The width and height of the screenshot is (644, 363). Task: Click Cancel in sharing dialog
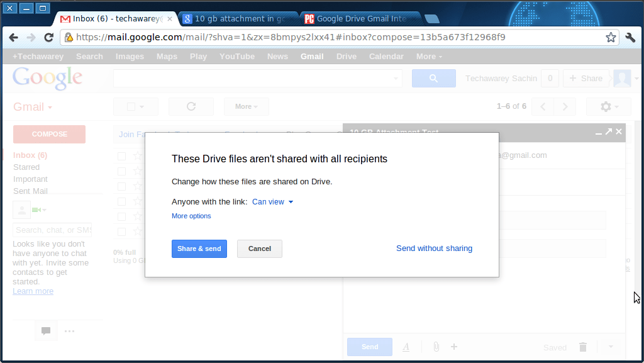(260, 249)
